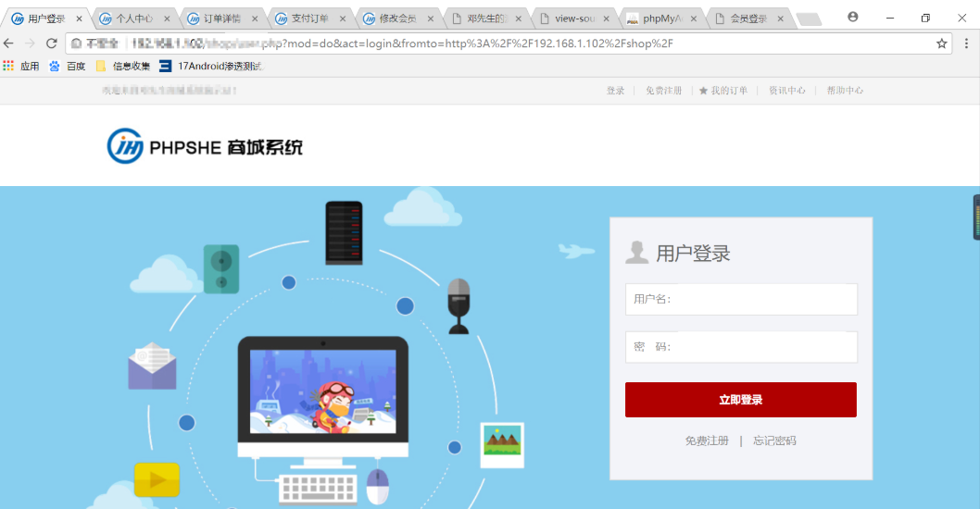Open the phpMyAdmin browser tab
The width and height of the screenshot is (980, 509).
661,19
